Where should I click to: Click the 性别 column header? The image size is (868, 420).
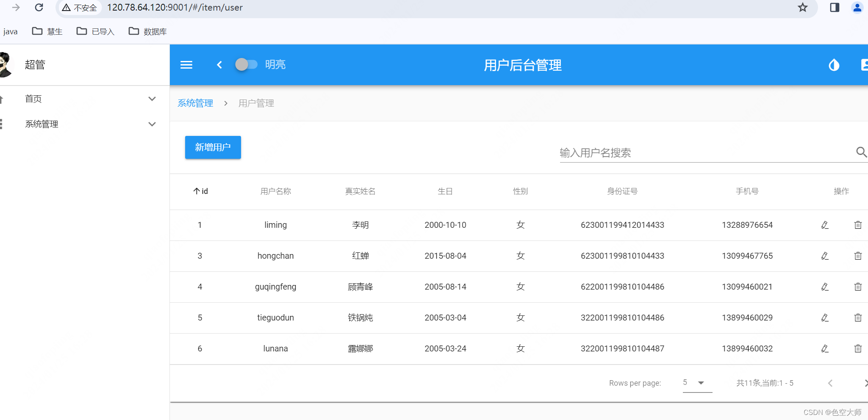(521, 191)
